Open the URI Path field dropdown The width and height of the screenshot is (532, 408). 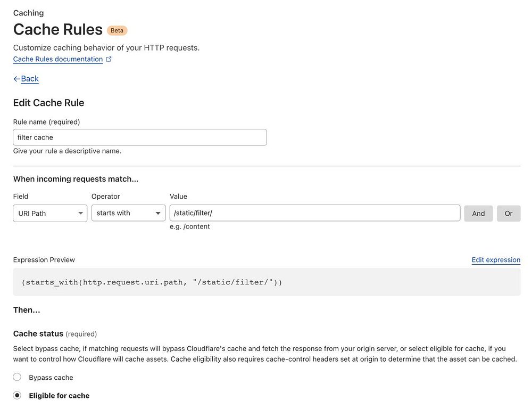tap(49, 214)
